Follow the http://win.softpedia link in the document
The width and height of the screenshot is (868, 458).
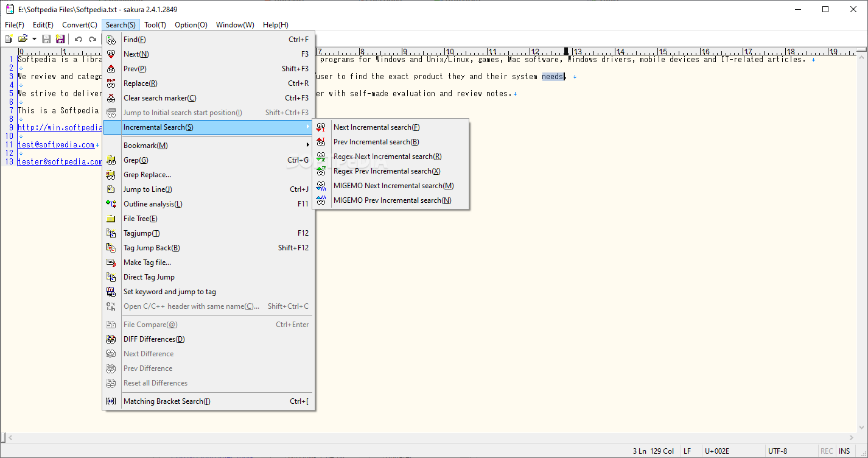tap(60, 127)
